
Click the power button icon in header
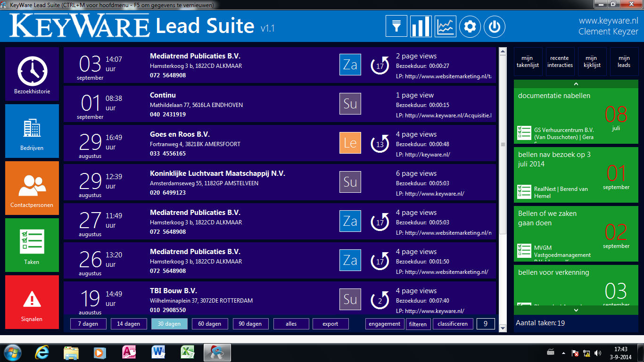point(494,26)
